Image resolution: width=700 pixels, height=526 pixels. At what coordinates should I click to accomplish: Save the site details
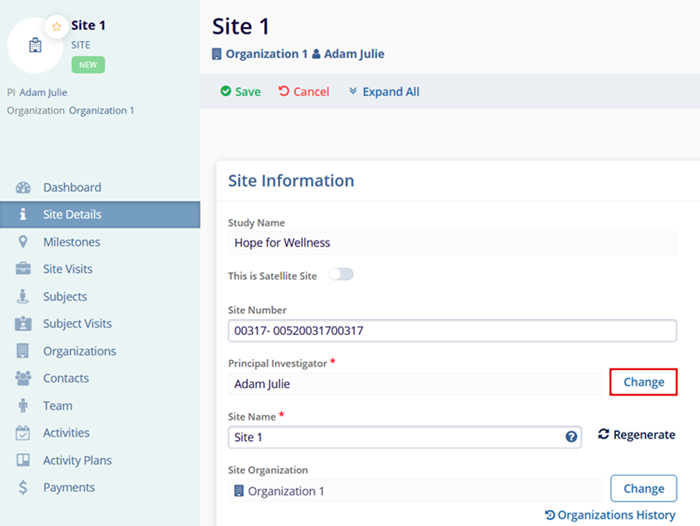coord(240,92)
